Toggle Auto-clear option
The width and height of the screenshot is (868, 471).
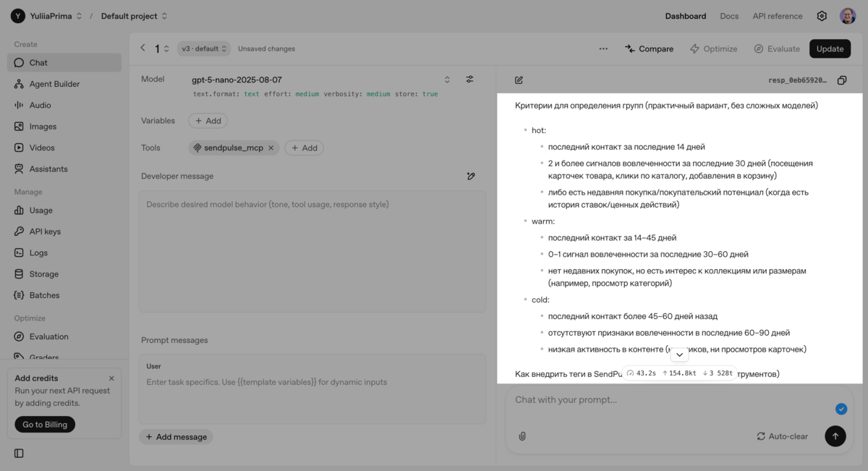pyautogui.click(x=782, y=436)
